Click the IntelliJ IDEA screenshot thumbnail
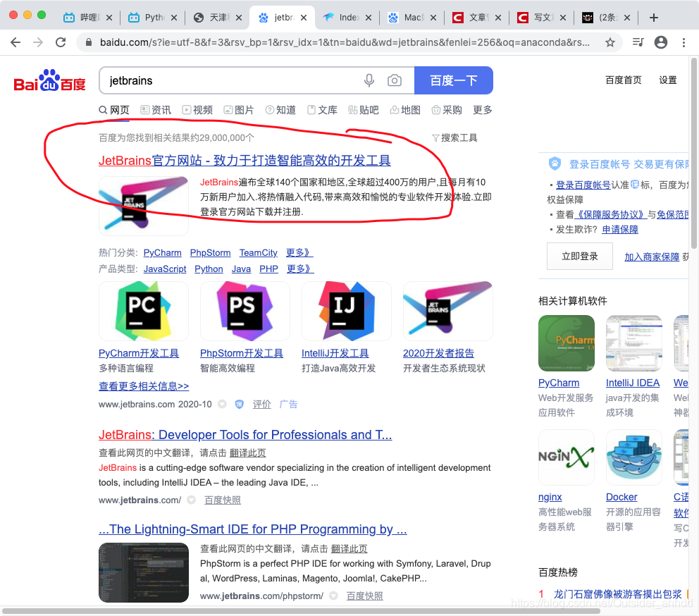699x616 pixels. (633, 343)
